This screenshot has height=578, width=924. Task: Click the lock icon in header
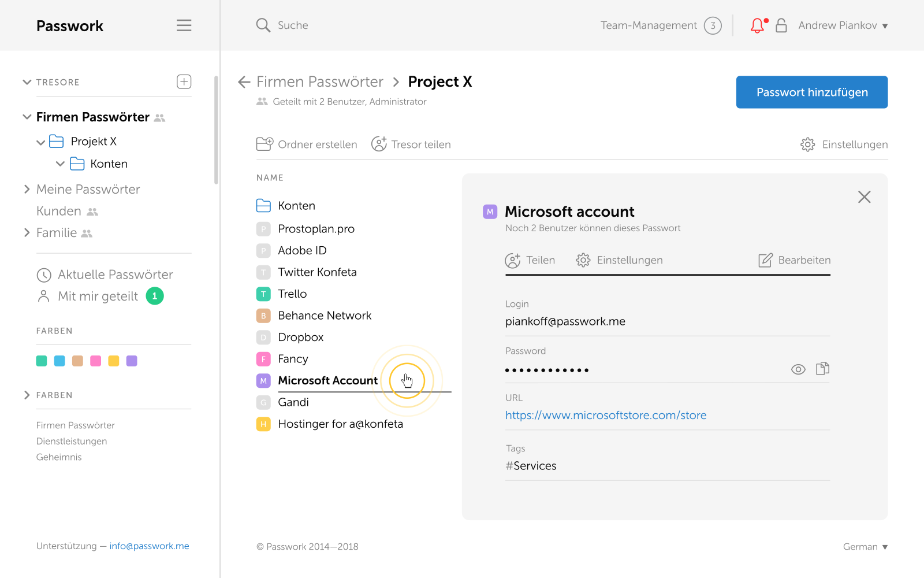click(781, 25)
